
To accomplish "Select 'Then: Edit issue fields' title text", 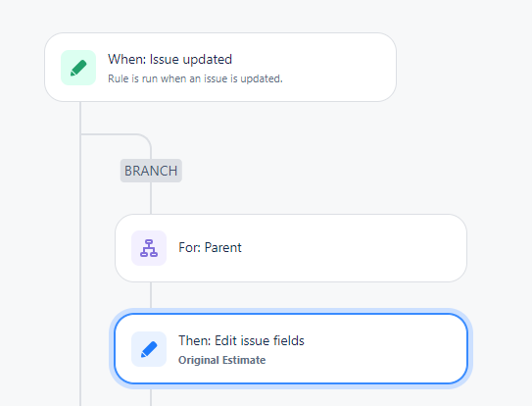I will pyautogui.click(x=241, y=340).
